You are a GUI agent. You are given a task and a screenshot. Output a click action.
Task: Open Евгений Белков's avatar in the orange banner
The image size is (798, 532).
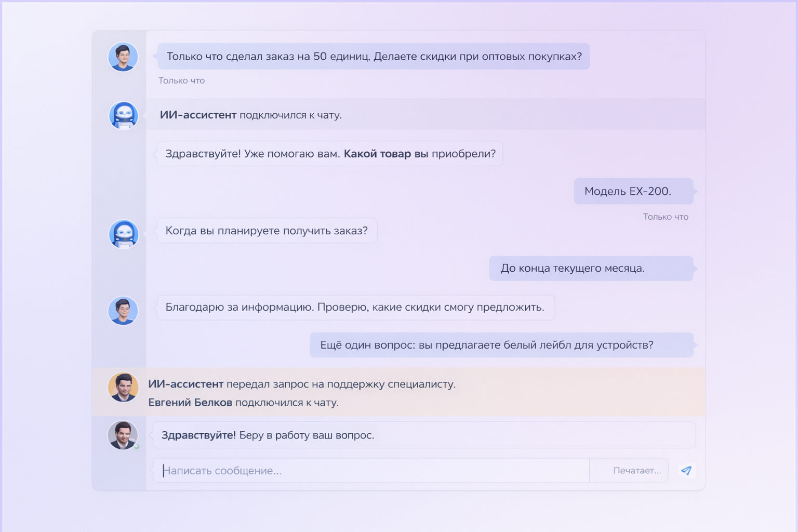[123, 387]
